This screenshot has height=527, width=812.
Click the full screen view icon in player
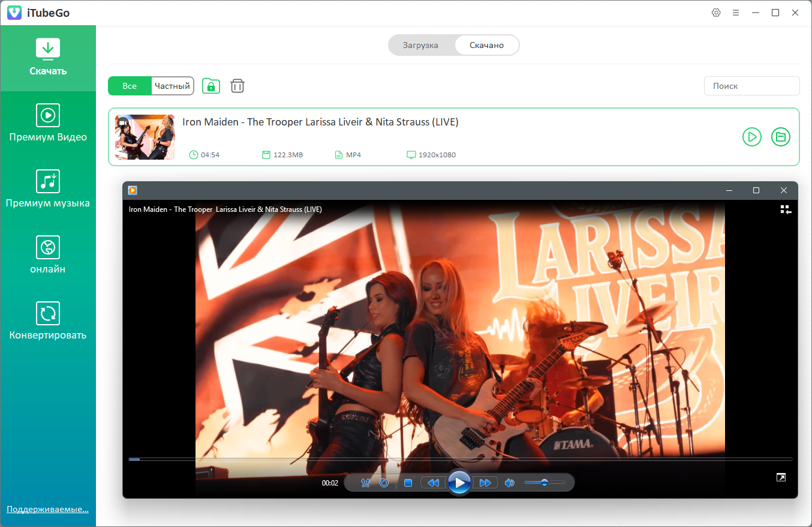[781, 478]
